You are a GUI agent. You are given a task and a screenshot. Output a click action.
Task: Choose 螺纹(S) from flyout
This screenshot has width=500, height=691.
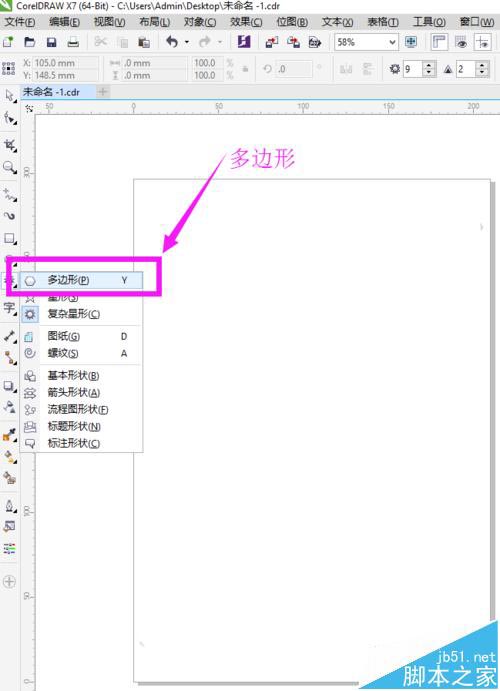coord(82,353)
